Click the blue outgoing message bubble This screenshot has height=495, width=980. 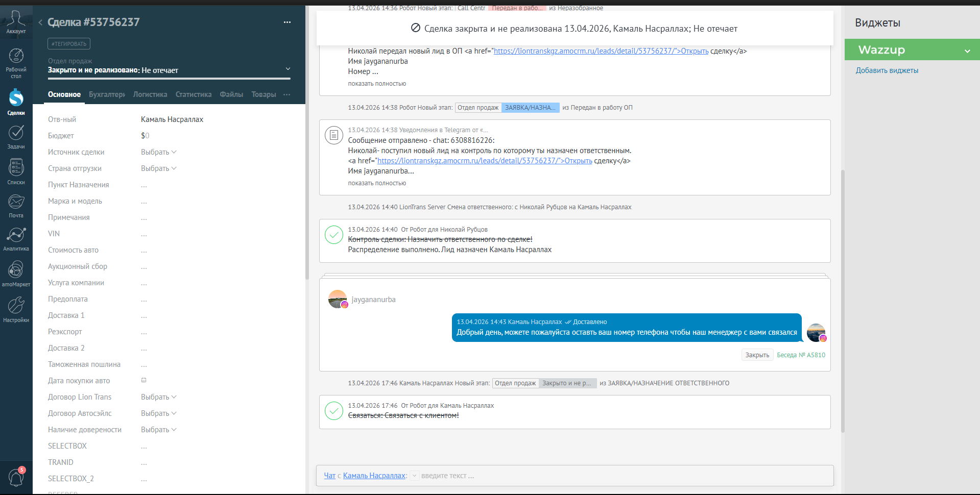click(x=627, y=328)
